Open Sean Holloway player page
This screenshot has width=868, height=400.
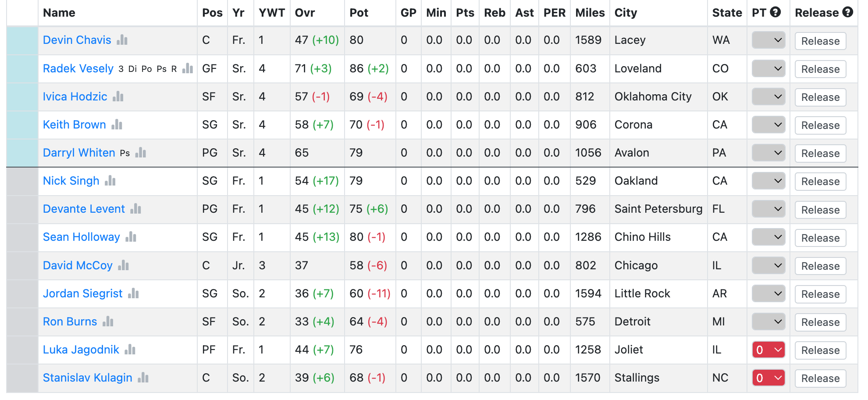tap(82, 237)
